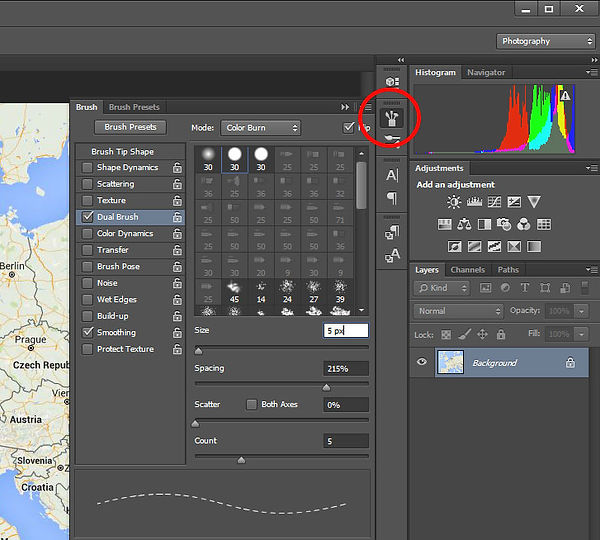Switch to the Navigator tab
600x540 pixels.
tap(486, 72)
